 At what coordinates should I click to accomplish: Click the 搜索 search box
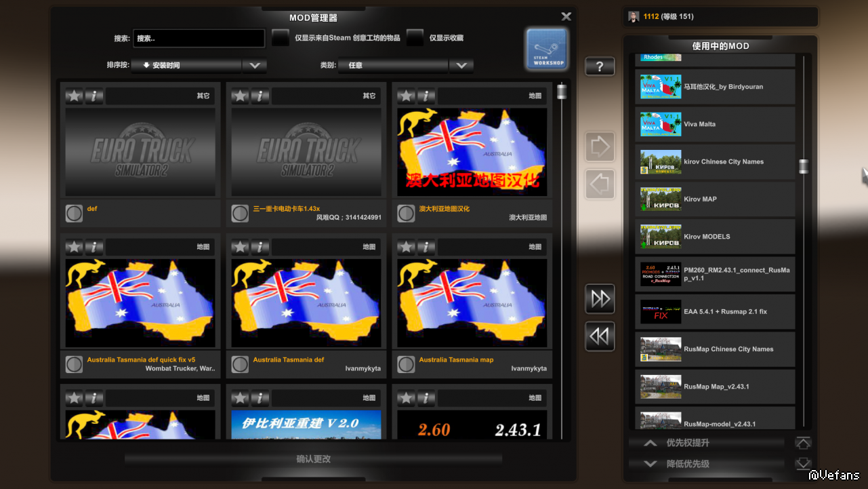click(x=199, y=39)
